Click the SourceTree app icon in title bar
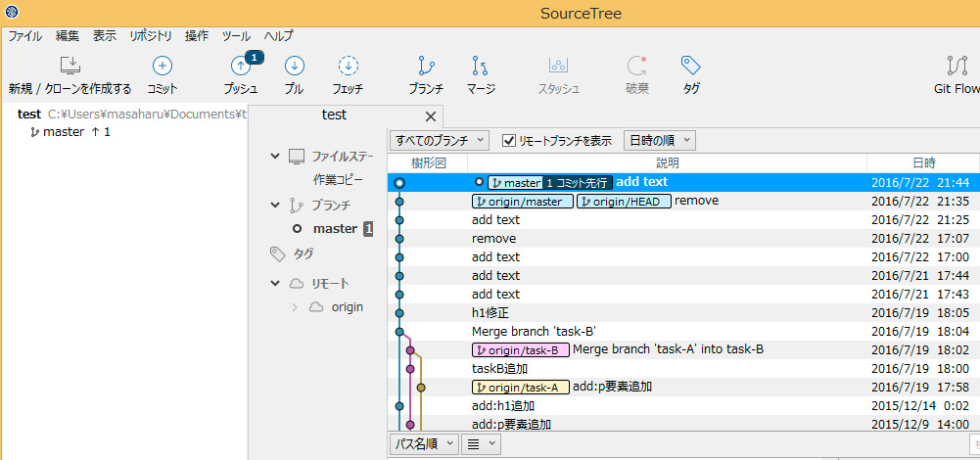The width and height of the screenshot is (980, 460). point(11,11)
